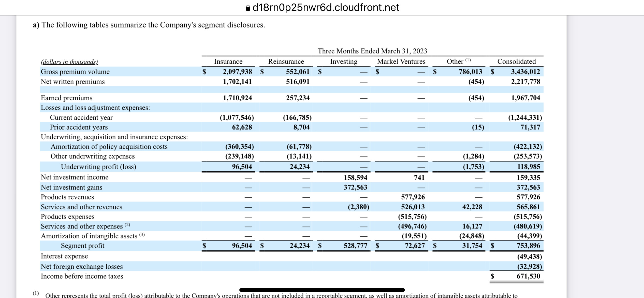This screenshot has height=298, width=644.
Task: Select Consolidated segment profit 753,896
Action: click(x=528, y=246)
